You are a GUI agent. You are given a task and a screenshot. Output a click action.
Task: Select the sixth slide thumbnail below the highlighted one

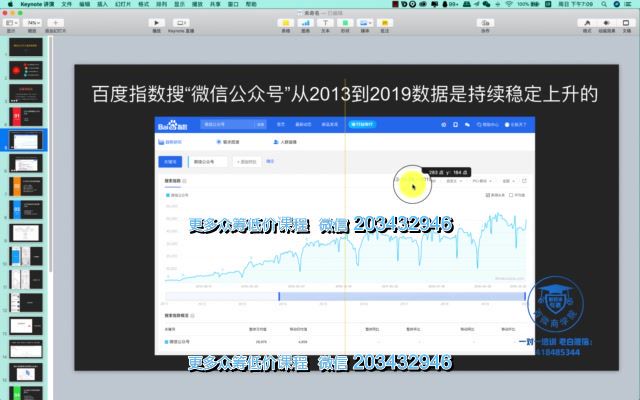coord(26,164)
